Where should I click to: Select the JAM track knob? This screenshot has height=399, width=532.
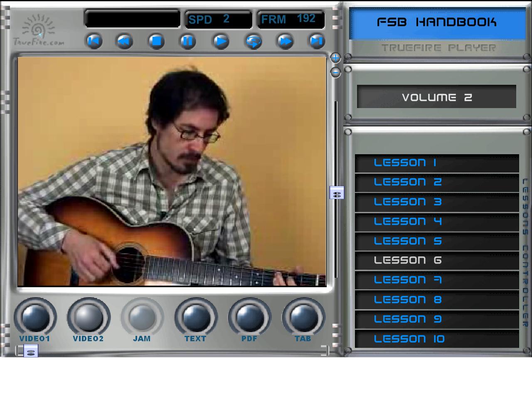[142, 318]
